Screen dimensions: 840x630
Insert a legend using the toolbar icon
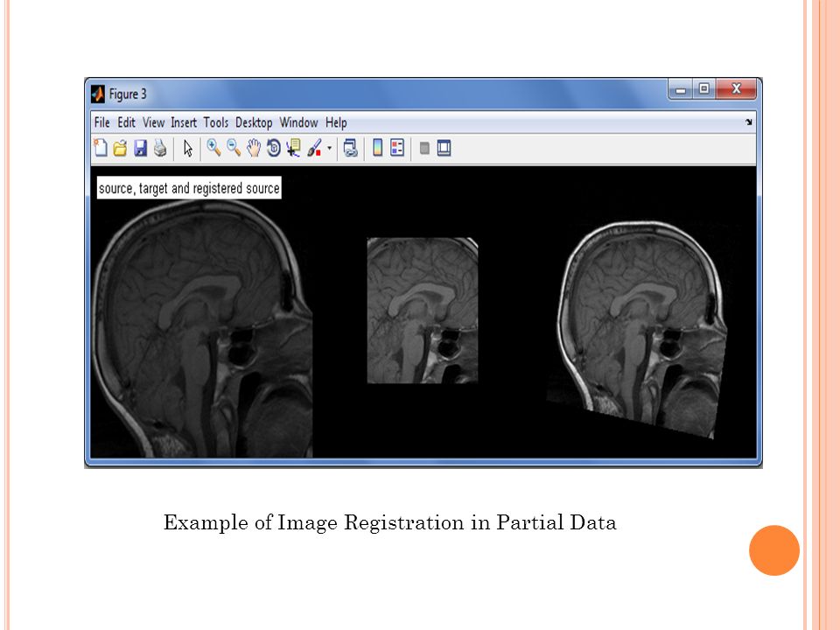point(397,148)
